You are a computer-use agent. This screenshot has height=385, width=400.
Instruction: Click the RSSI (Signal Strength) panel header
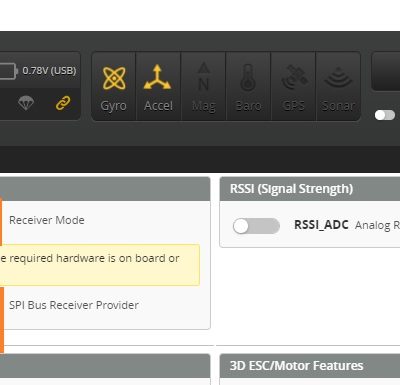pos(310,189)
